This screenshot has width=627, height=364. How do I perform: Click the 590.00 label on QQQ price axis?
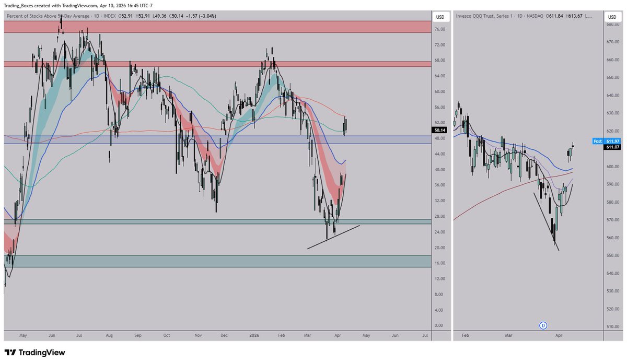tap(612, 184)
